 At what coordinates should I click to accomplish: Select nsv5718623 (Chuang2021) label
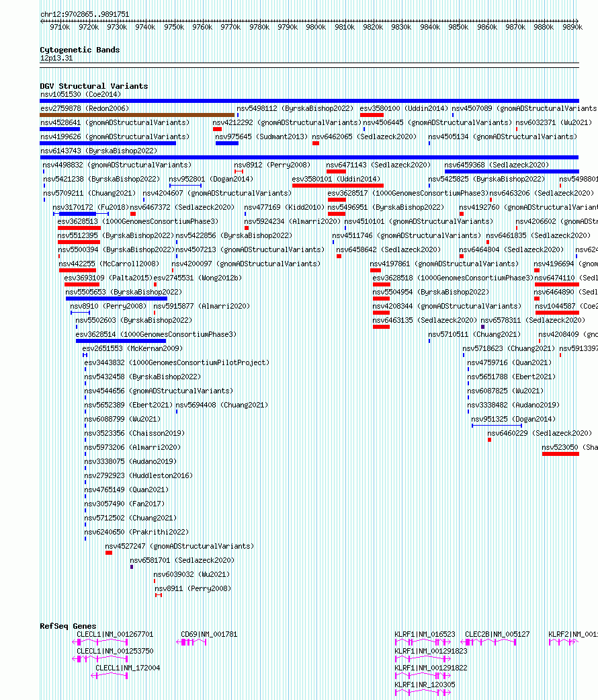coord(509,349)
